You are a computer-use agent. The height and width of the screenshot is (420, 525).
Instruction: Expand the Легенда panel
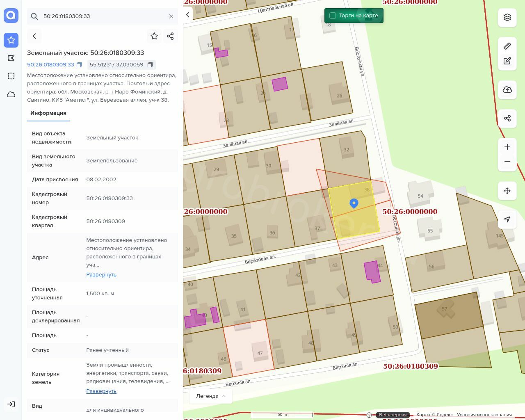[x=210, y=396]
